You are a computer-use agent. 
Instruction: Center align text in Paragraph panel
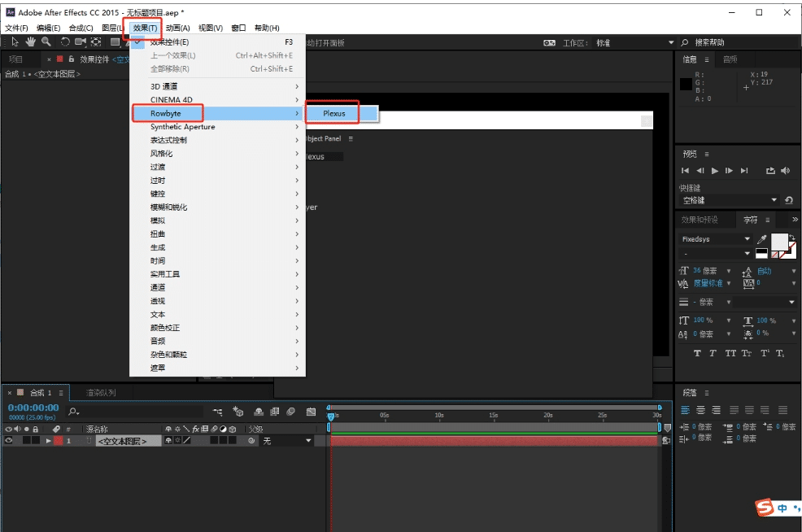point(700,411)
